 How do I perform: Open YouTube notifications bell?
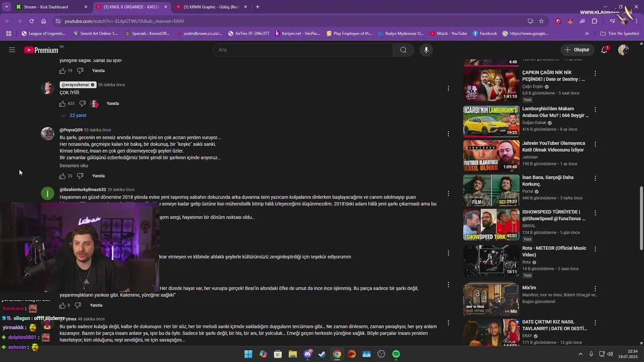pyautogui.click(x=604, y=50)
